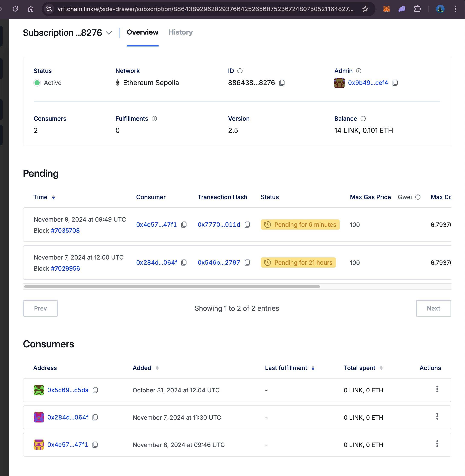Click the October 31, 2024 at 12:04 UTC date

pos(176,390)
